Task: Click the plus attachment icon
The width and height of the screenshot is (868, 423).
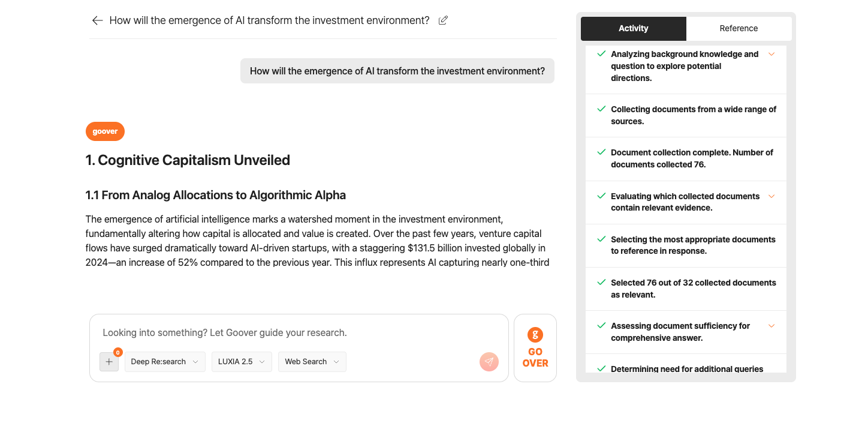Action: pyautogui.click(x=109, y=362)
